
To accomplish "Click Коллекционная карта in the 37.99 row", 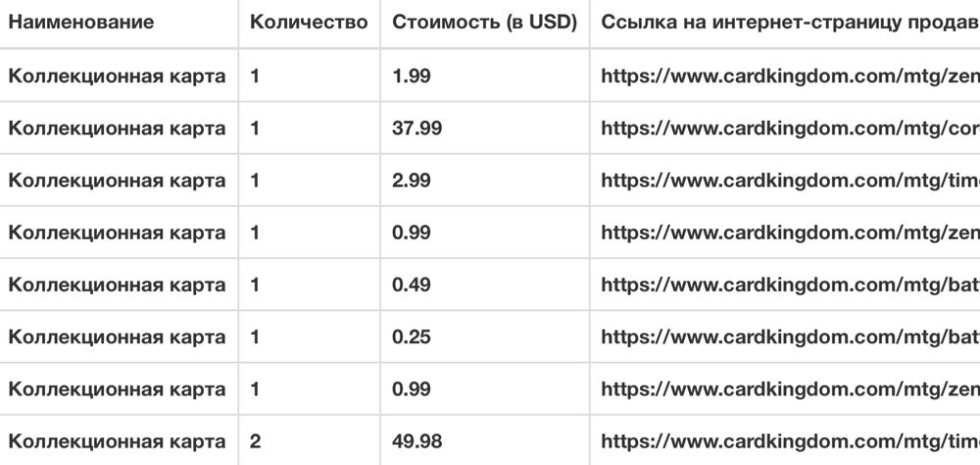I will point(118,129).
